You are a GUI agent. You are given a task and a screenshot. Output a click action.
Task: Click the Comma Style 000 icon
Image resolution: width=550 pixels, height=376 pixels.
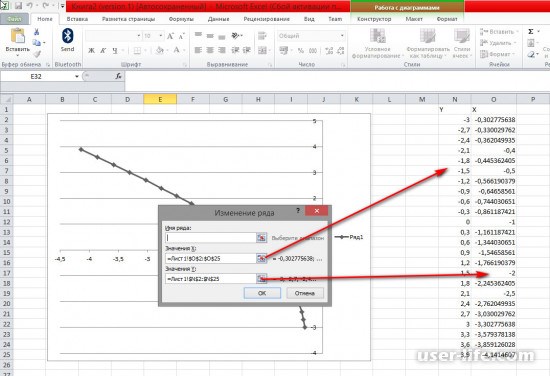coord(313,51)
